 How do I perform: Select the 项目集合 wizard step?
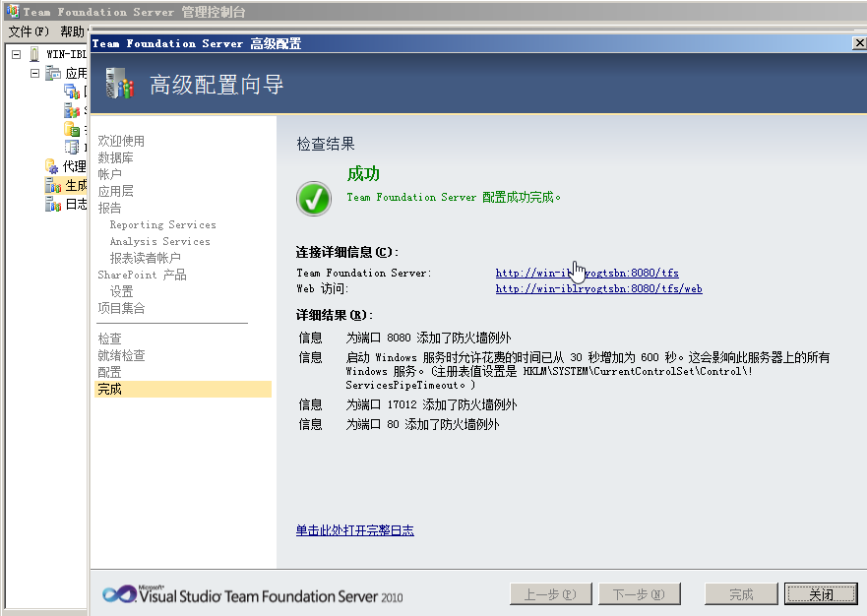click(x=121, y=308)
